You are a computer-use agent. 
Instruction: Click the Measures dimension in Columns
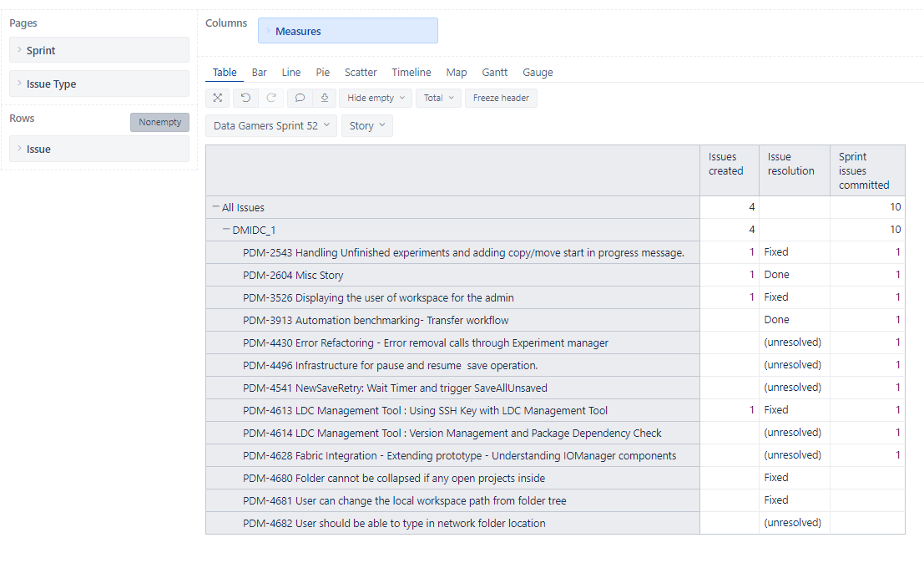pos(348,31)
